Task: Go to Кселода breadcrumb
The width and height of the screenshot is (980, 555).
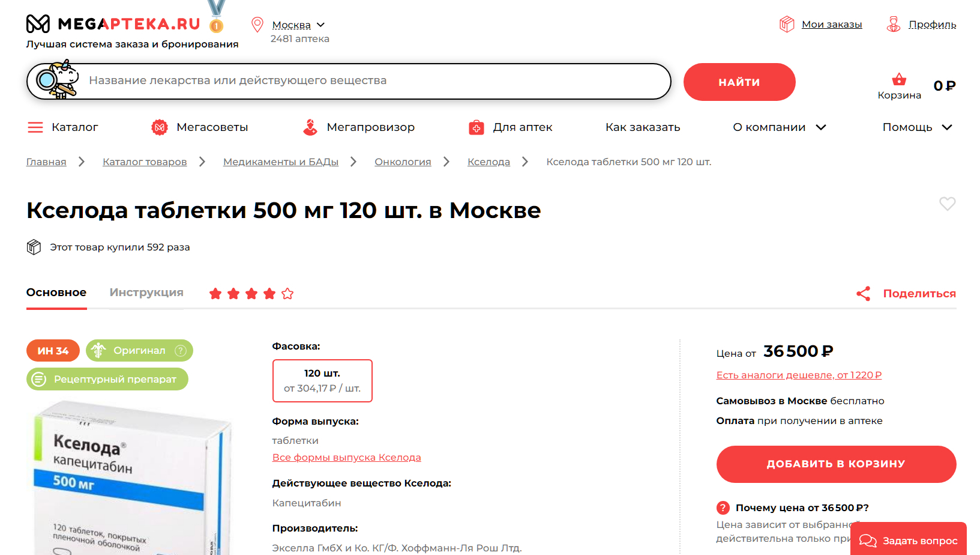Action: click(x=488, y=162)
